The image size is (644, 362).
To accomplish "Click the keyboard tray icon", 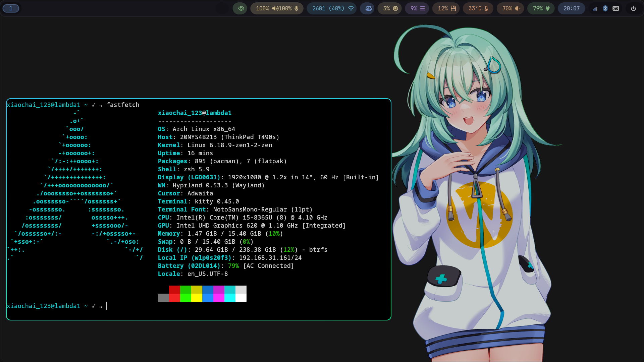I will coord(616,8).
